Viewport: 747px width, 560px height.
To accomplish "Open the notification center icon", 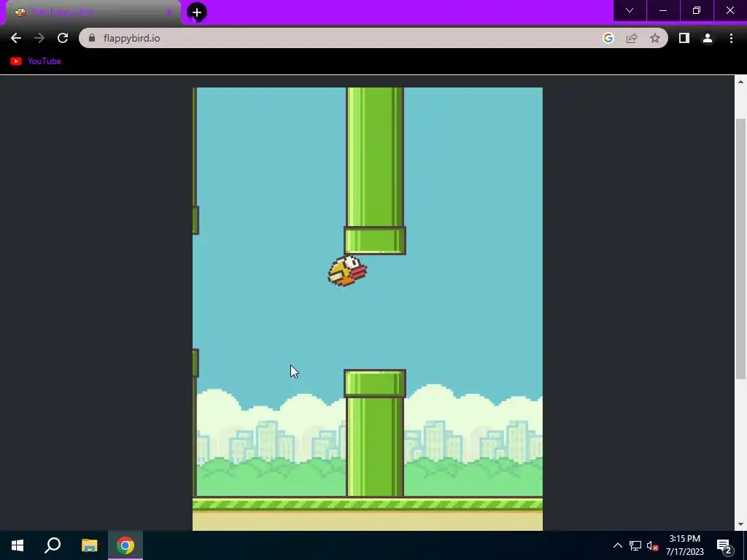I will coord(724,545).
